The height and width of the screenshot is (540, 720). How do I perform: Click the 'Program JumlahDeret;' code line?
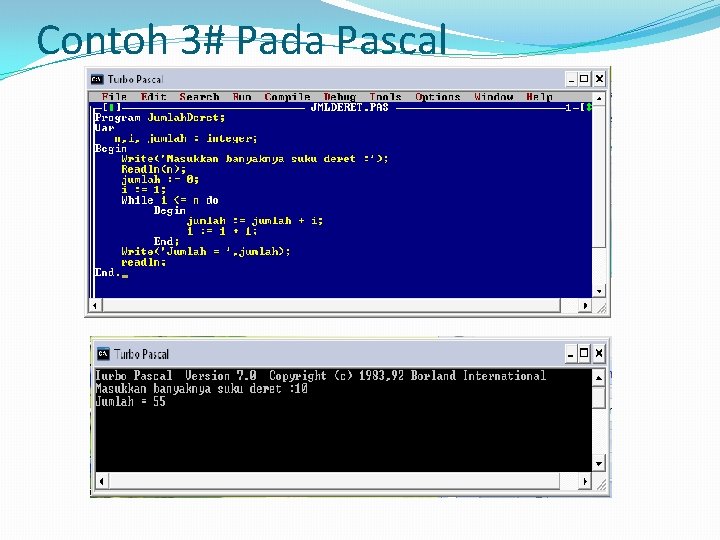(159, 118)
